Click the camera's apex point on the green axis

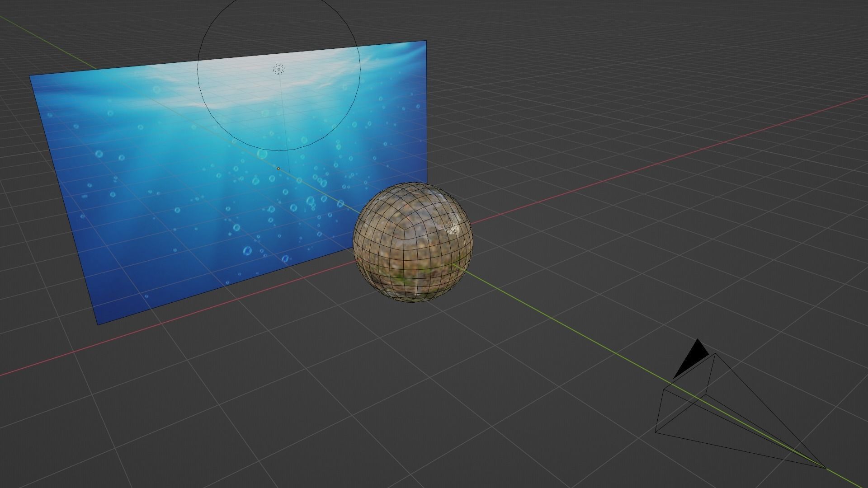(x=825, y=468)
